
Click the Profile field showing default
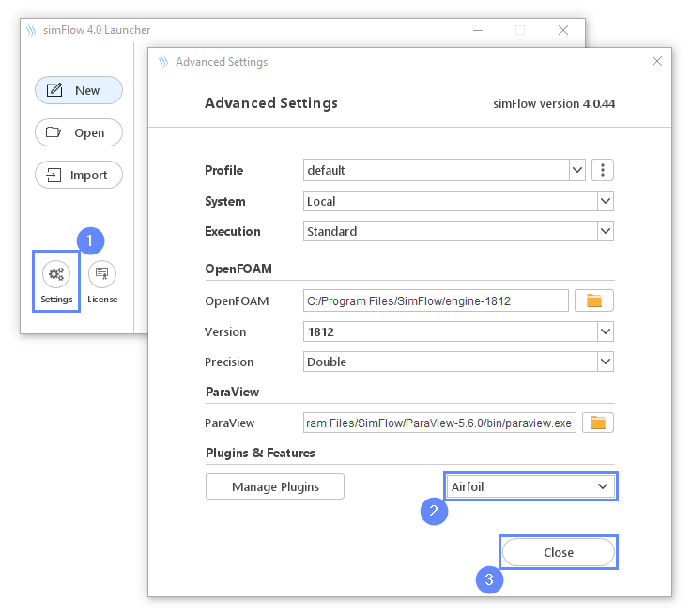point(437,170)
